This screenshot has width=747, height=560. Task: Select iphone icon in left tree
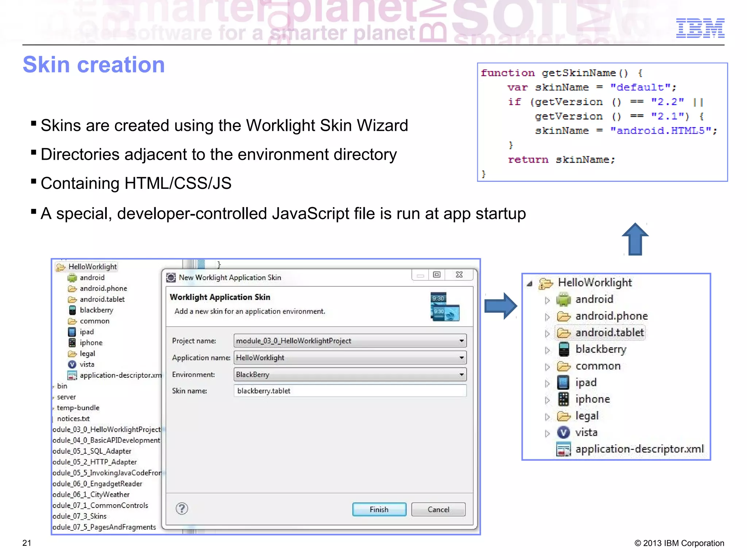tap(72, 343)
